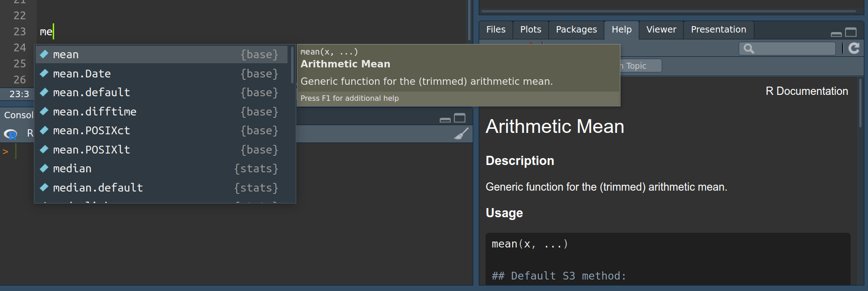This screenshot has width=868, height=291.
Task: Switch to the Files tab
Action: [x=496, y=30]
